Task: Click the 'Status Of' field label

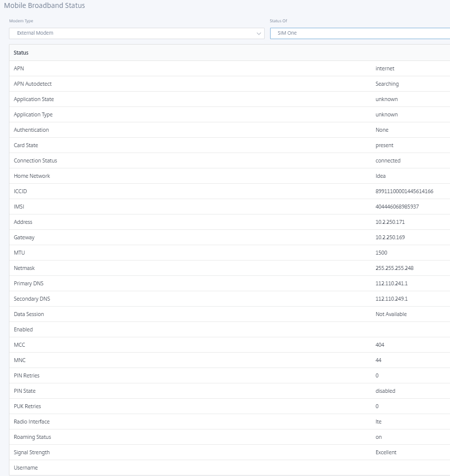Action: 278,21
